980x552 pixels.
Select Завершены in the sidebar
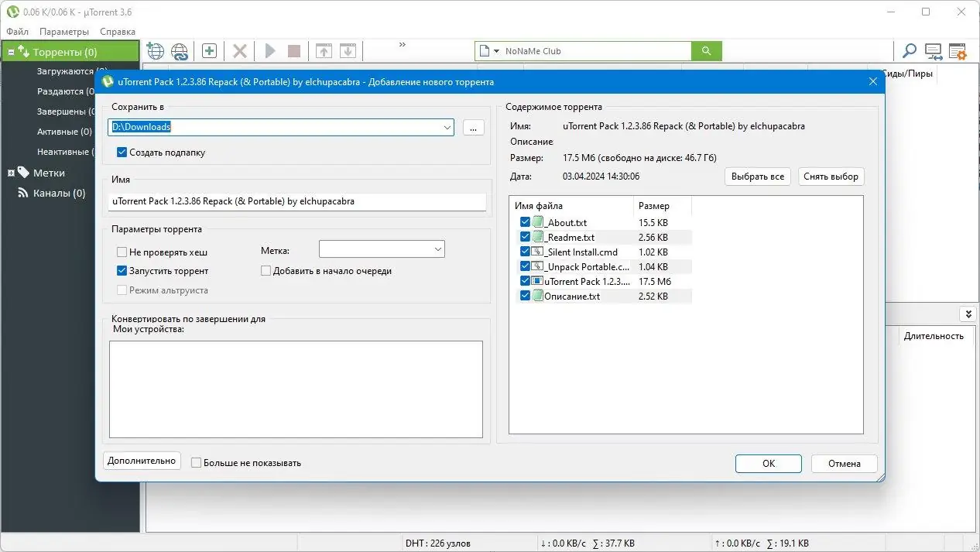[66, 111]
